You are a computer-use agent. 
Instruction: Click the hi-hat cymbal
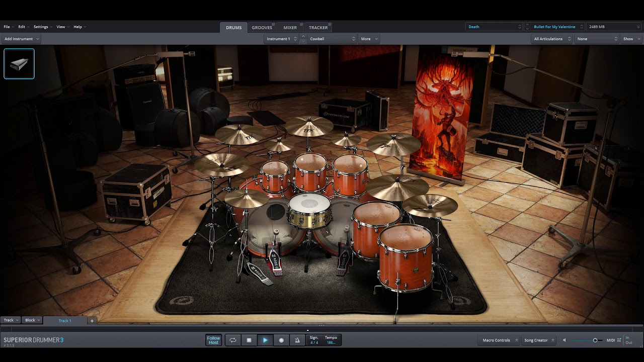(x=247, y=198)
